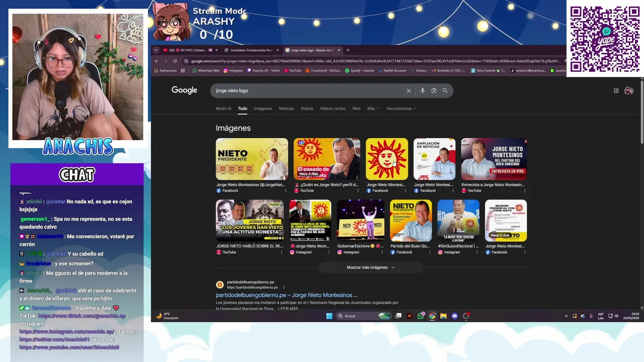This screenshot has height=362, width=644.
Task: Open search by image (Lens) icon
Action: click(x=434, y=90)
